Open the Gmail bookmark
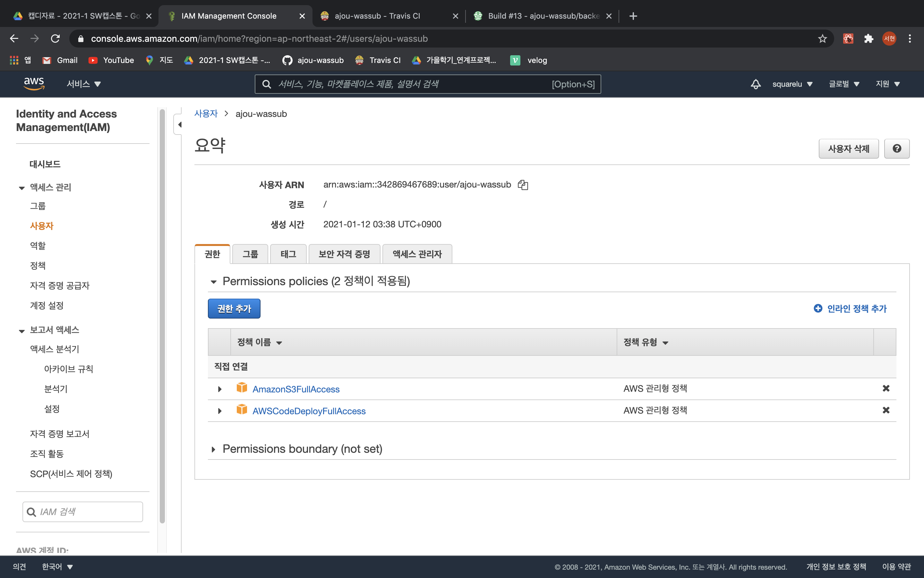 60,60
